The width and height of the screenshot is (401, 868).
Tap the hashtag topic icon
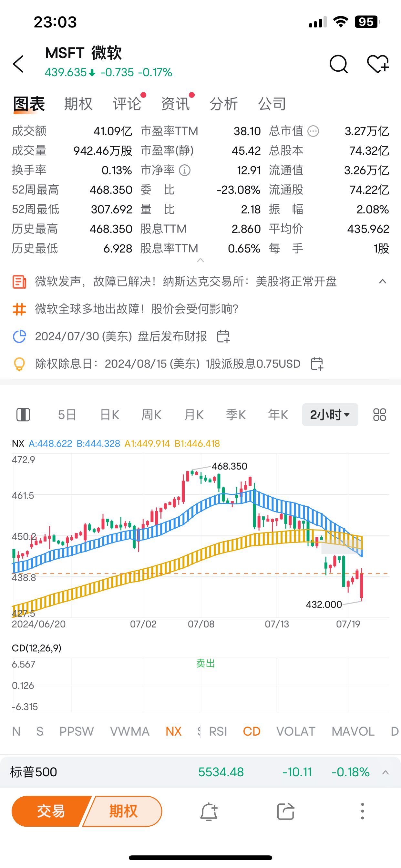coord(19,309)
